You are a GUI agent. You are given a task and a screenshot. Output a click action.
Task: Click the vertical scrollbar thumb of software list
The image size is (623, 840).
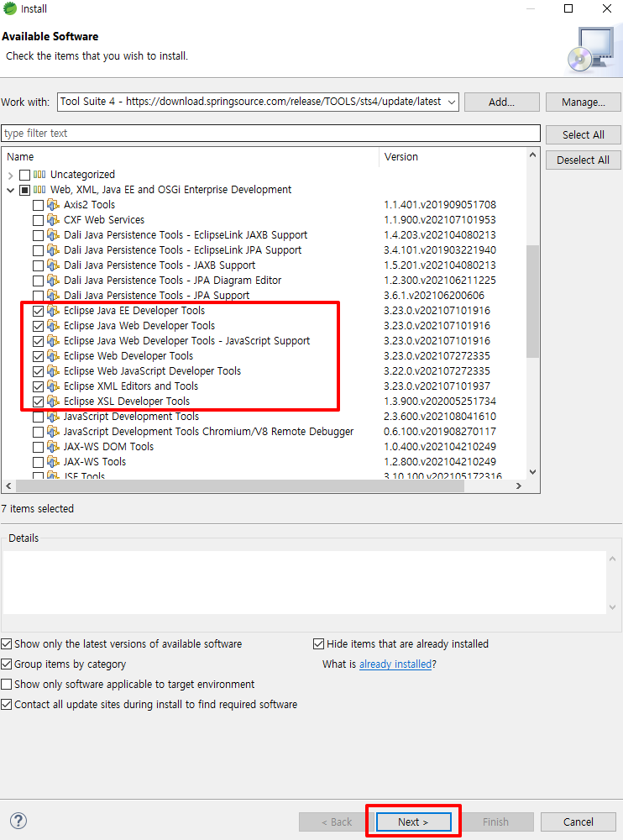(532, 301)
